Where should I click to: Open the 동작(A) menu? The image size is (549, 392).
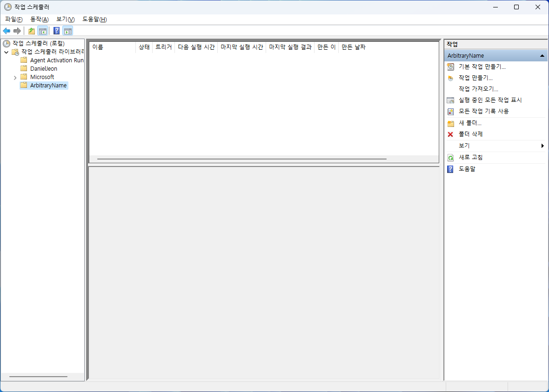tap(40, 19)
